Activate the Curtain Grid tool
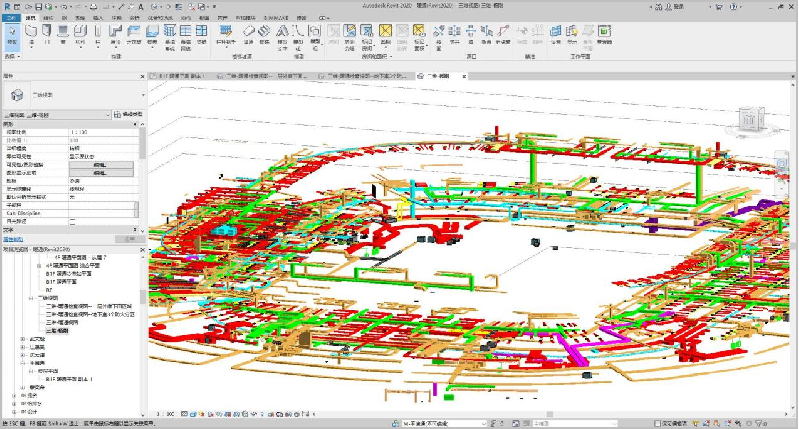The height and width of the screenshot is (429, 799). tap(186, 40)
